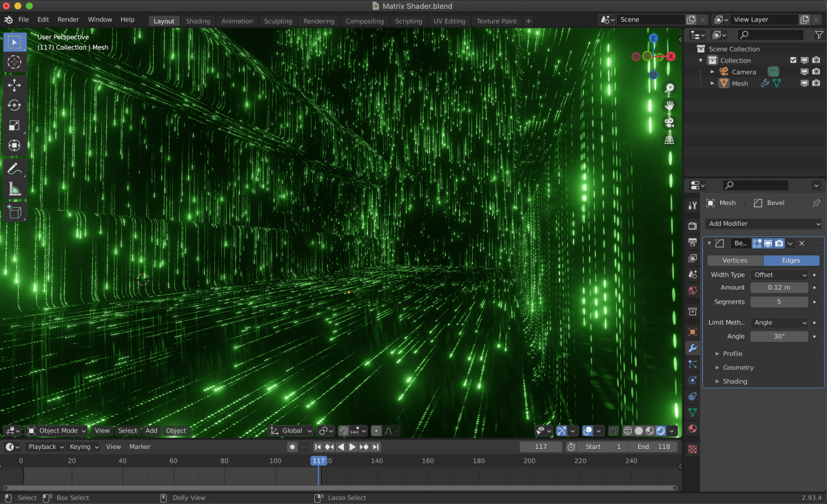This screenshot has width=827, height=504.
Task: Open the Window menu
Action: (x=100, y=20)
